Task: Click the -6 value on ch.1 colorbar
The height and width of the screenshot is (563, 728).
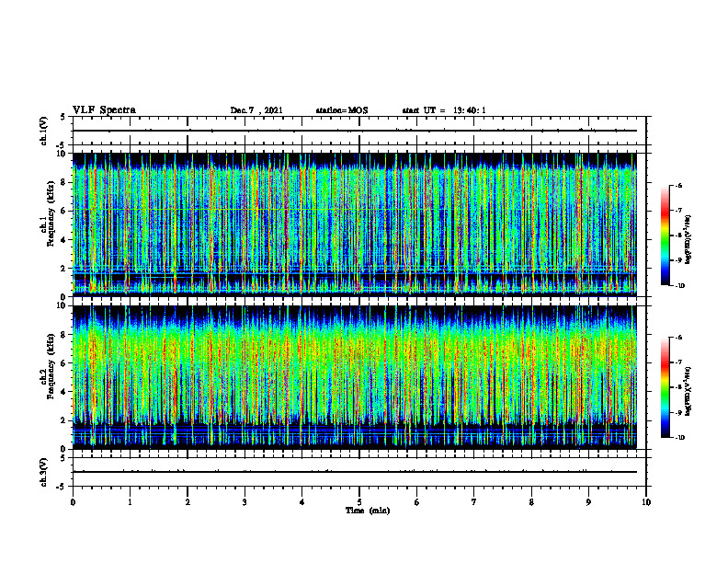Action: pyautogui.click(x=679, y=186)
